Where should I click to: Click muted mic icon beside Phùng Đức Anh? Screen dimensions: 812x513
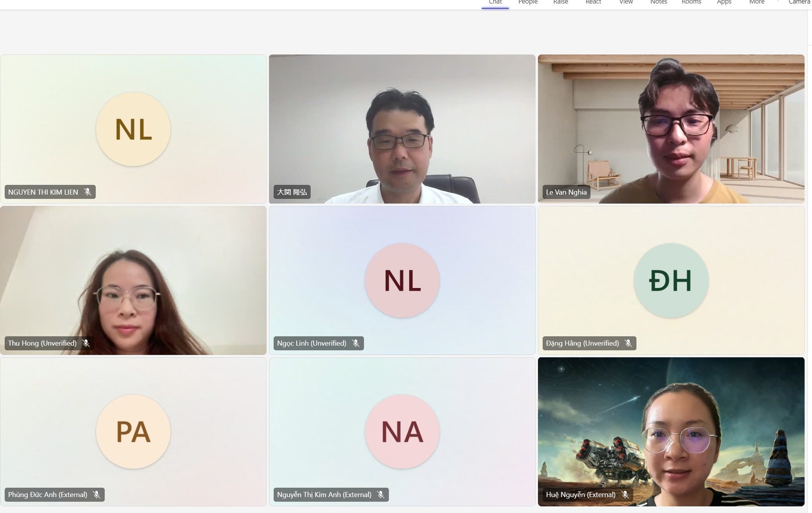click(x=96, y=495)
